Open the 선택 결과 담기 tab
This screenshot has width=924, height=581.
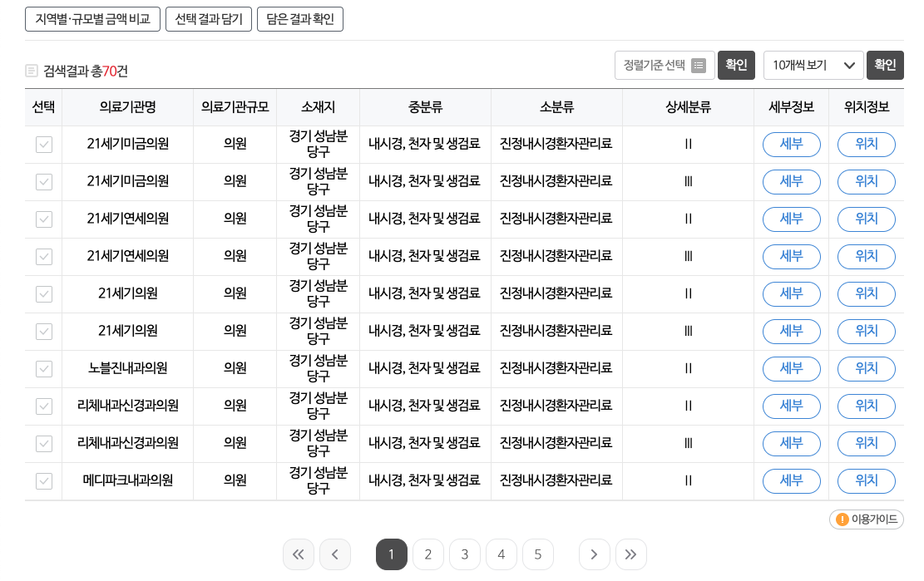click(x=208, y=19)
